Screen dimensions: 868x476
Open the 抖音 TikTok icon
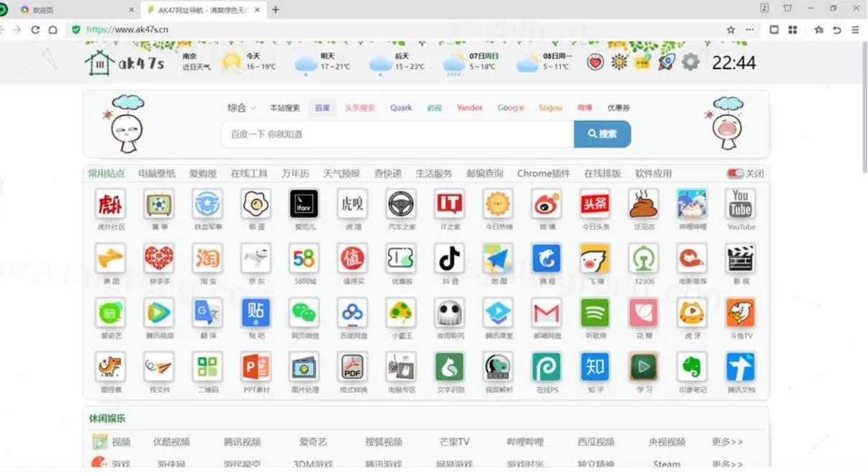[x=449, y=258]
